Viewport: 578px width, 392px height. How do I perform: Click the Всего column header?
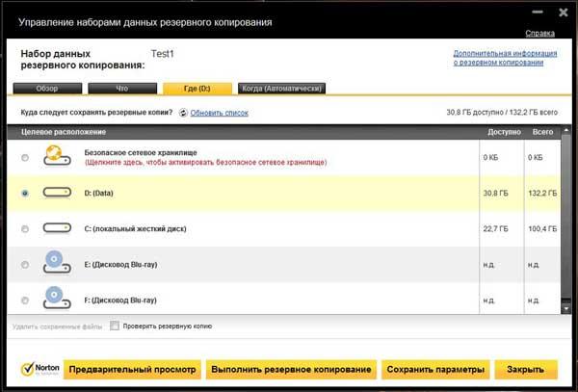coord(542,132)
